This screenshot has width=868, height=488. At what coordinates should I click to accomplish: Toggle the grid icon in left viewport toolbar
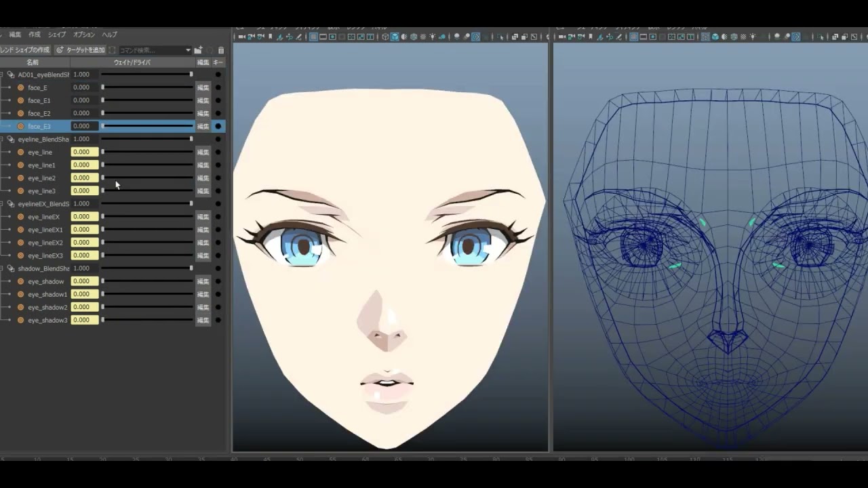point(313,37)
